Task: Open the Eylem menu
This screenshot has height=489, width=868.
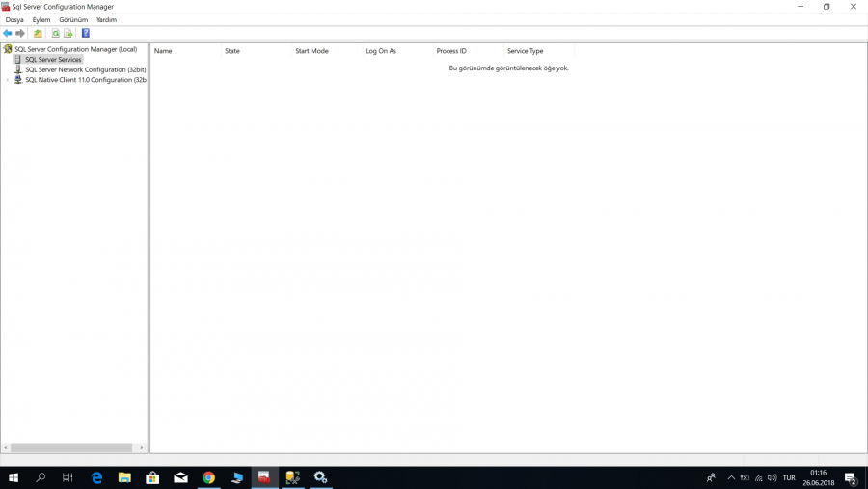Action: [x=41, y=20]
